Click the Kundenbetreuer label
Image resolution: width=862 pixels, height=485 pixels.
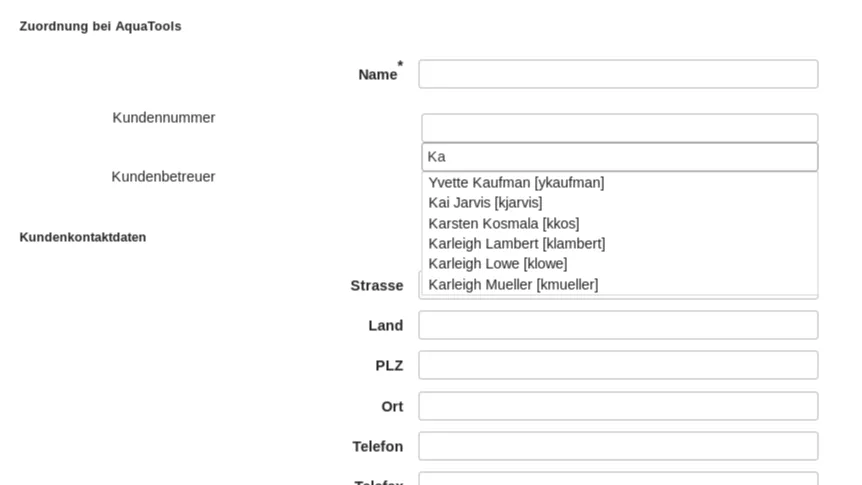[163, 177]
